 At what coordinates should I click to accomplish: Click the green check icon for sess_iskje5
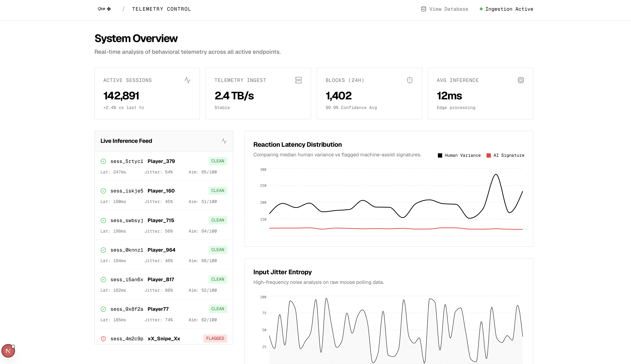tap(103, 191)
